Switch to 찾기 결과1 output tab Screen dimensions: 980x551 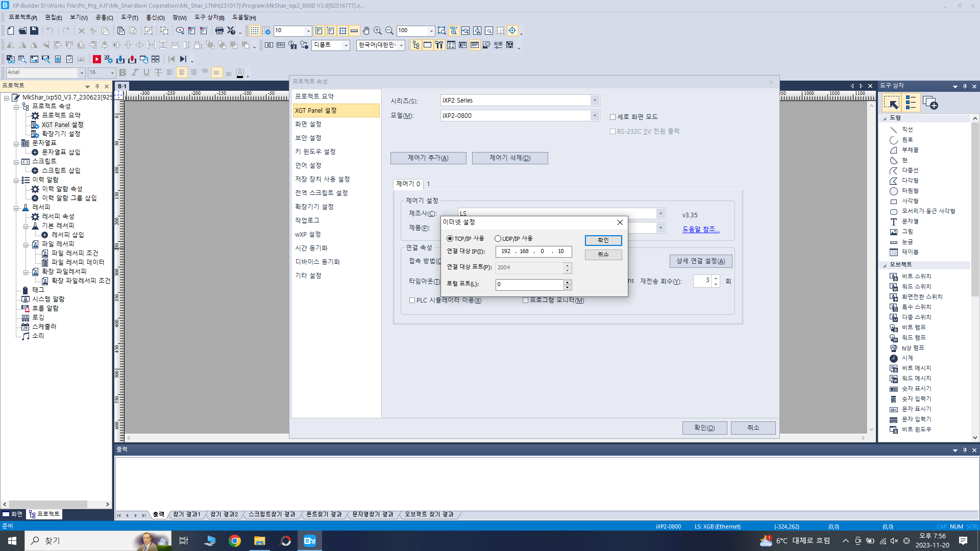186,514
